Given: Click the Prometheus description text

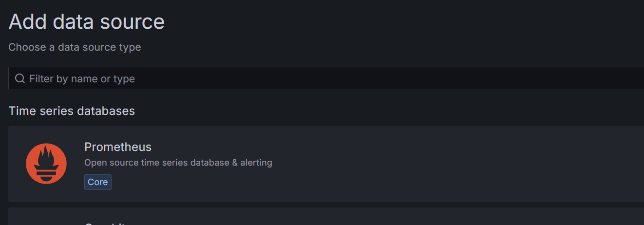Looking at the screenshot, I should click(178, 163).
